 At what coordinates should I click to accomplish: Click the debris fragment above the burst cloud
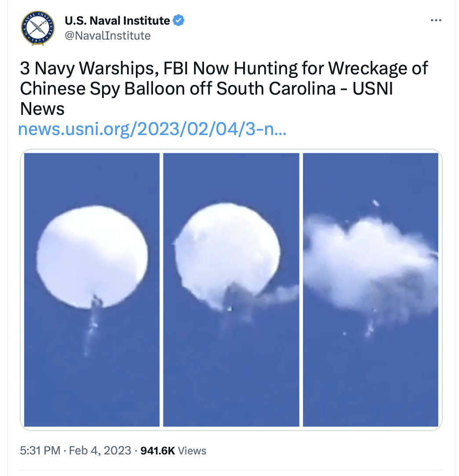tap(375, 203)
